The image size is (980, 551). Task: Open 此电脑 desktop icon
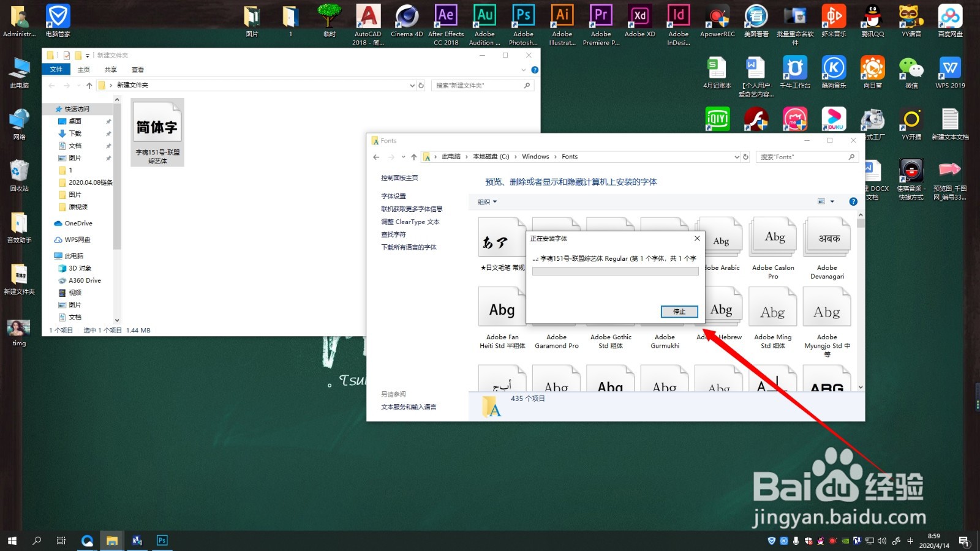(19, 73)
